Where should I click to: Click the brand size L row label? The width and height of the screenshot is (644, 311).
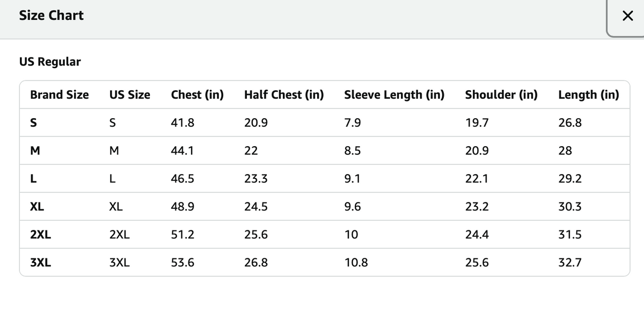click(x=33, y=179)
